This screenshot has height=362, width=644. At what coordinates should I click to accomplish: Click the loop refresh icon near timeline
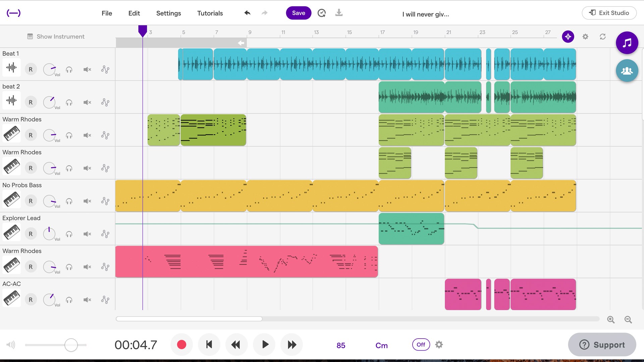602,37
